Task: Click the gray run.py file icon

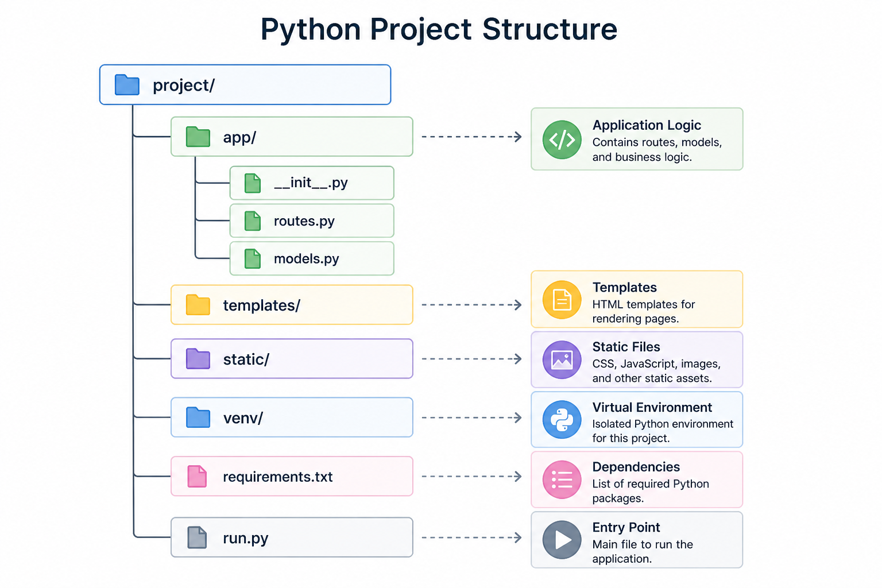Action: (197, 537)
